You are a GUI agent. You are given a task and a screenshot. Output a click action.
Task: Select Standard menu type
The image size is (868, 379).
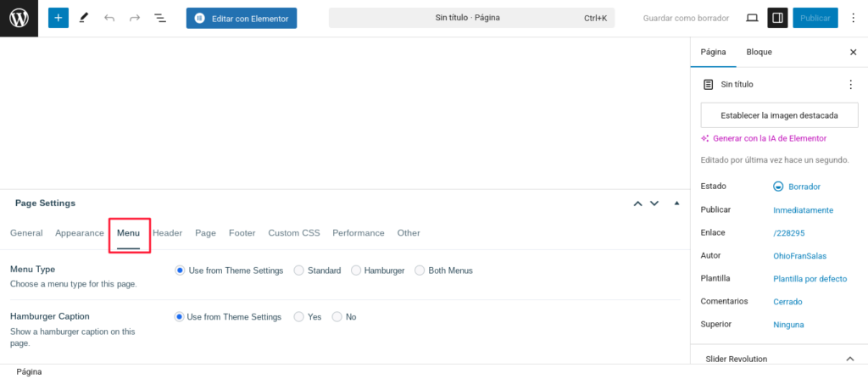pyautogui.click(x=298, y=270)
